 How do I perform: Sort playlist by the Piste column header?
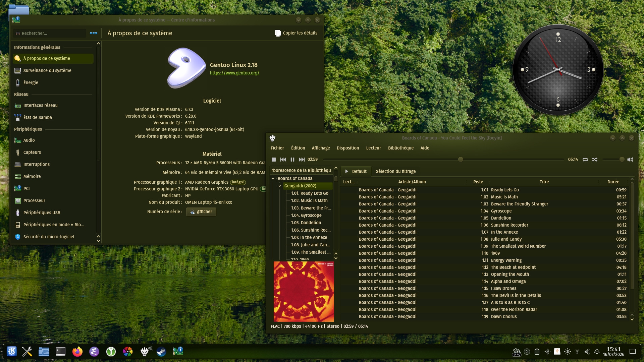(478, 182)
